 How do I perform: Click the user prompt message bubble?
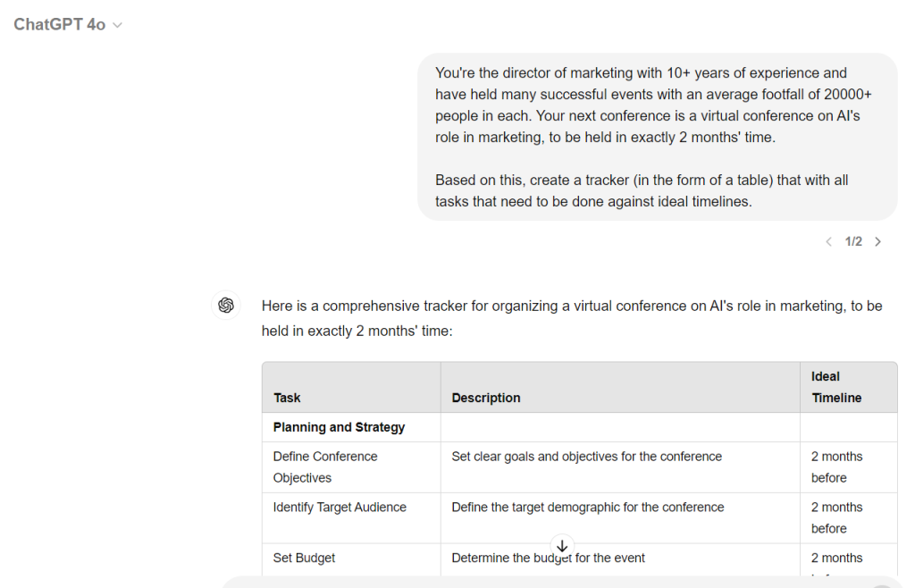657,137
